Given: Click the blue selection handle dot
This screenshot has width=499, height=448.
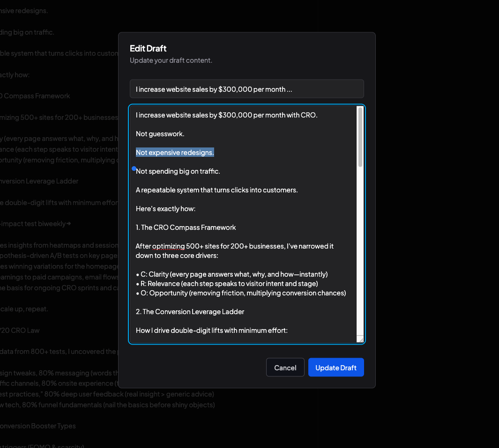Looking at the screenshot, I should 134,169.
